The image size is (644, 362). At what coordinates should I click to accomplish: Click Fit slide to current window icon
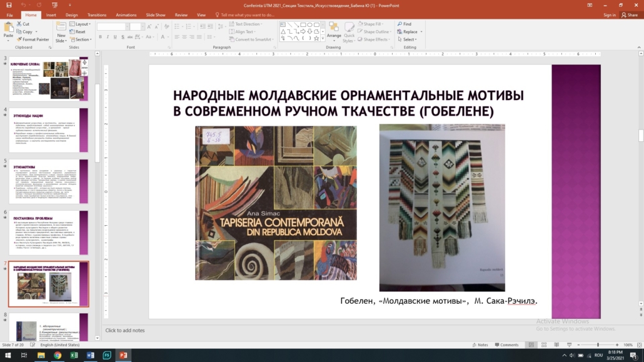coord(639,344)
